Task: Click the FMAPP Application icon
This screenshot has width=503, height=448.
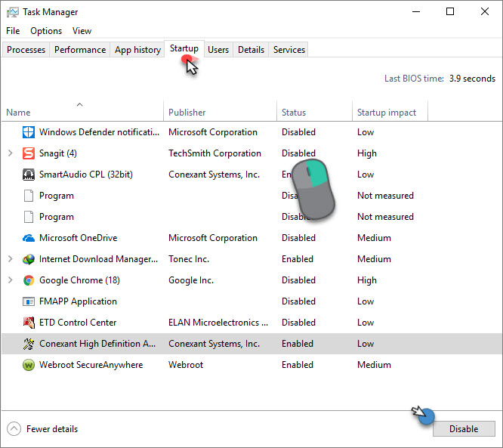Action: pos(29,301)
